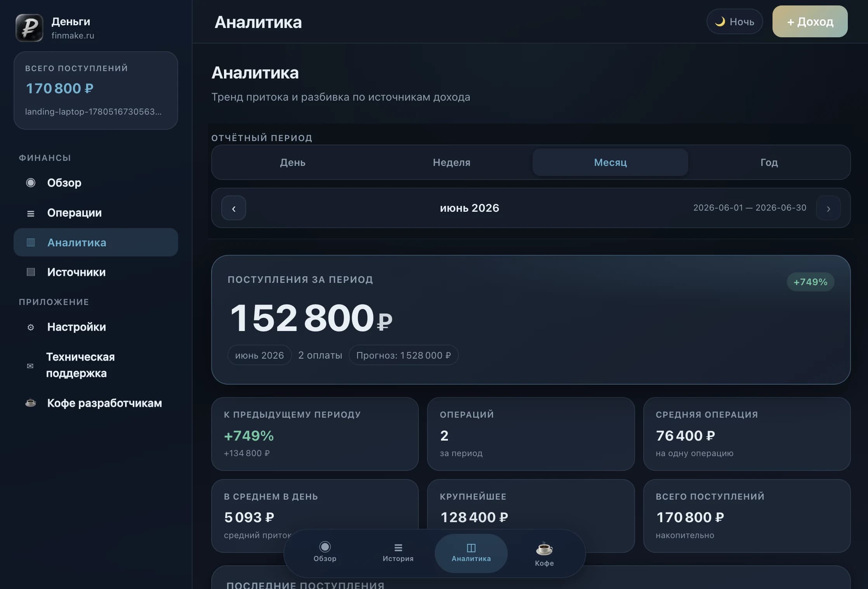Click the июнь 2026 chip
Viewport: 868px width, 589px height.
click(259, 355)
